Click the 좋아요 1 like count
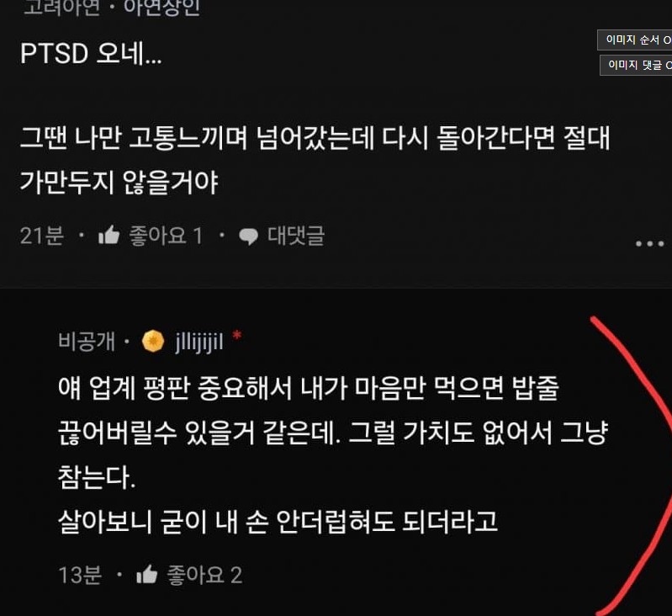672x616 pixels. point(166,236)
